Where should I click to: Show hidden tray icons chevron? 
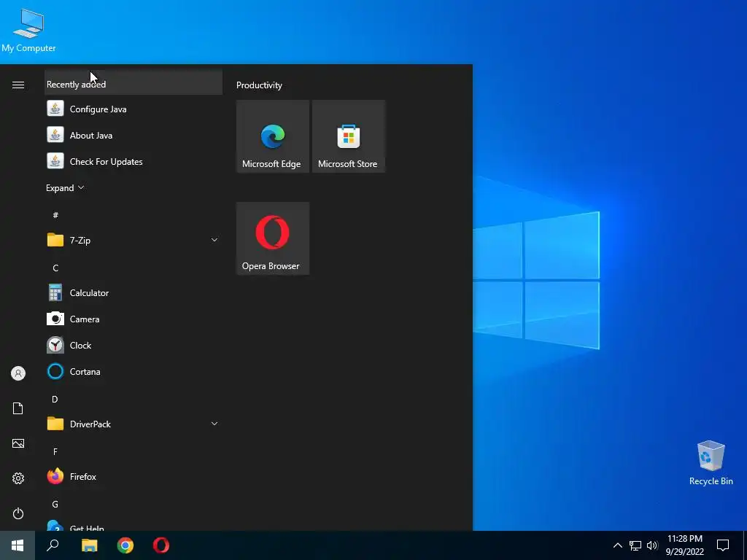617,545
